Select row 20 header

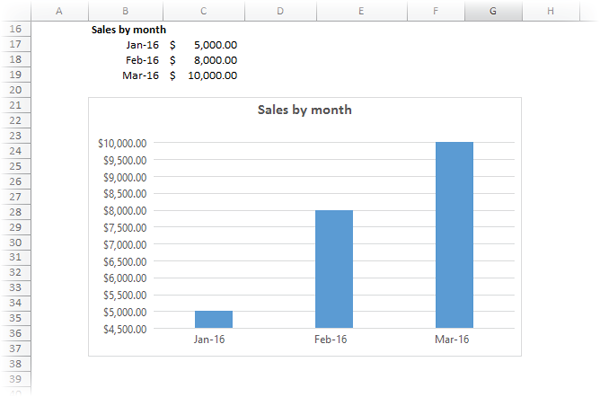(16, 90)
